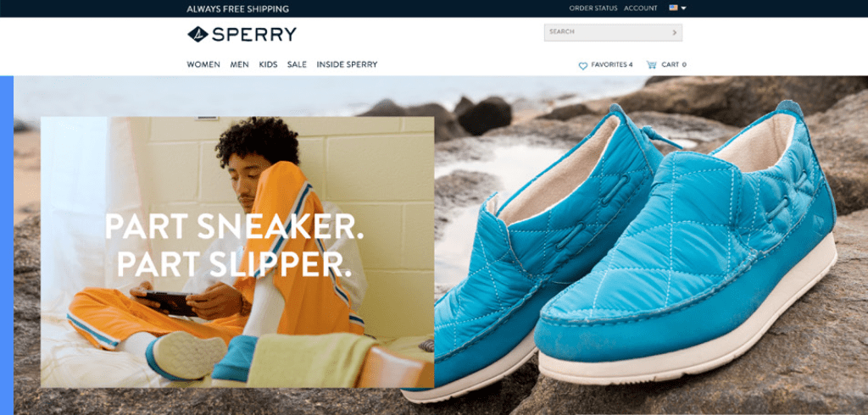Click the Sperry sailboat logo icon
868x415 pixels.
click(198, 35)
